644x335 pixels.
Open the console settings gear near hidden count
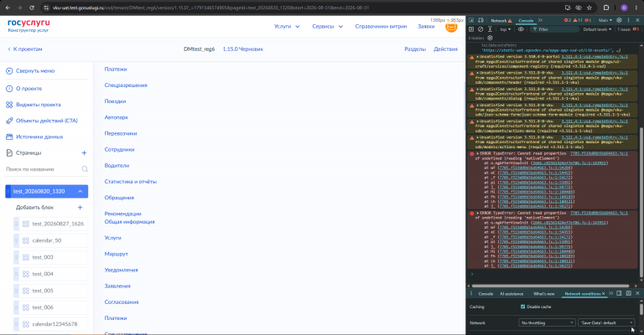tap(490, 38)
